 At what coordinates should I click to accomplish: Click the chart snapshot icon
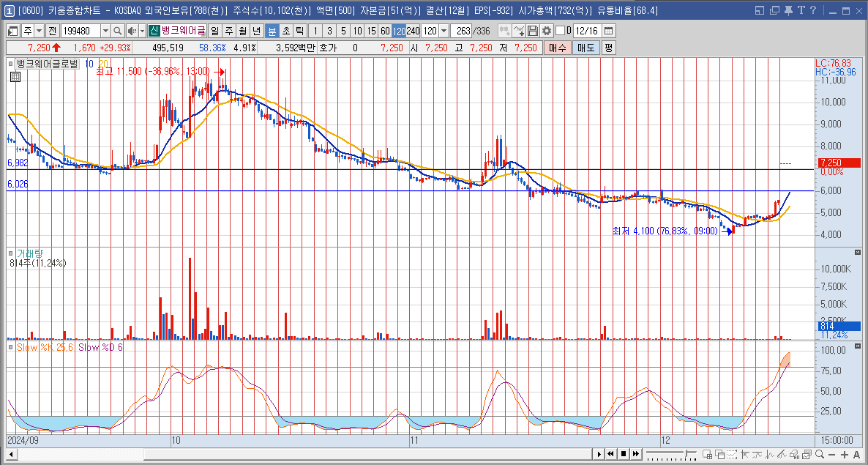pyautogui.click(x=807, y=455)
